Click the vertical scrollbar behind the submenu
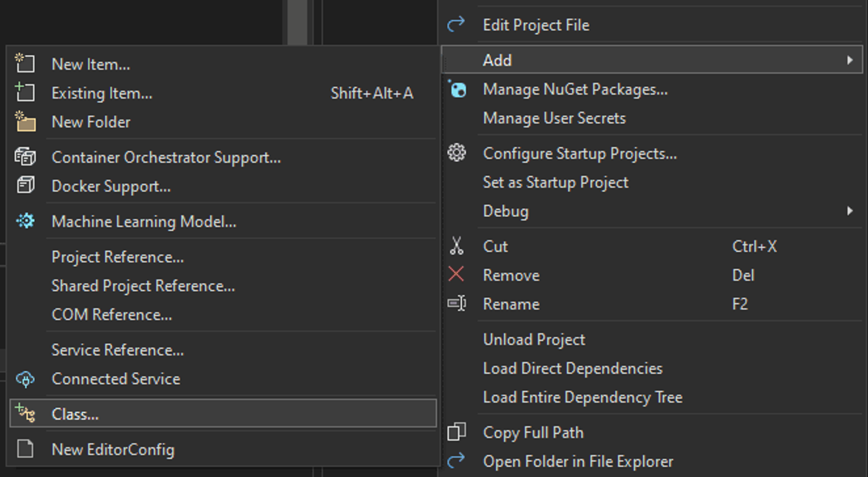 point(298,22)
